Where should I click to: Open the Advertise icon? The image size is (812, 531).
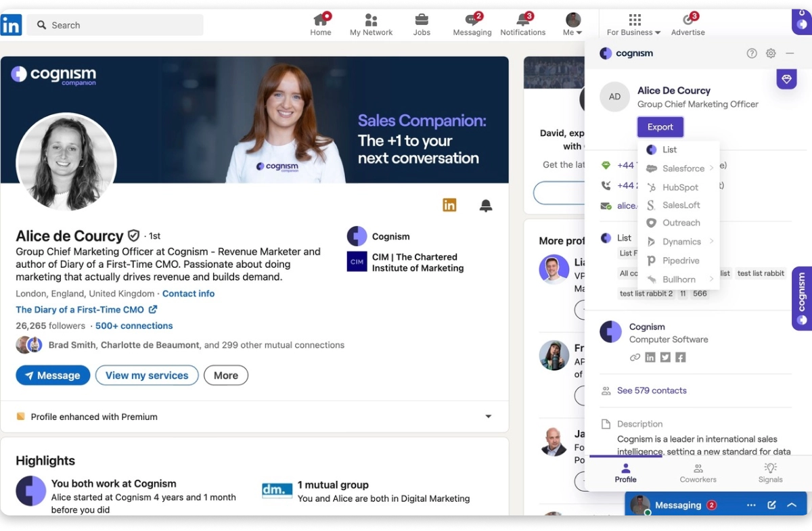click(x=688, y=24)
